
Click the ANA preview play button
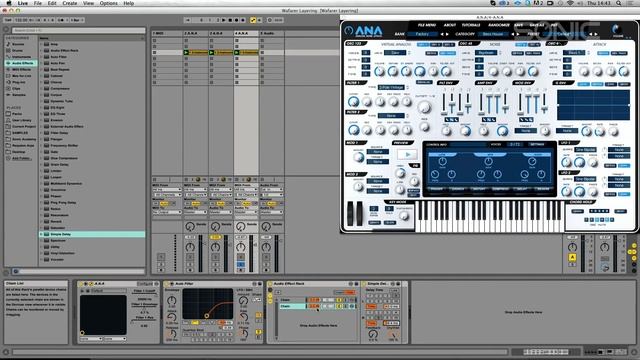click(407, 155)
